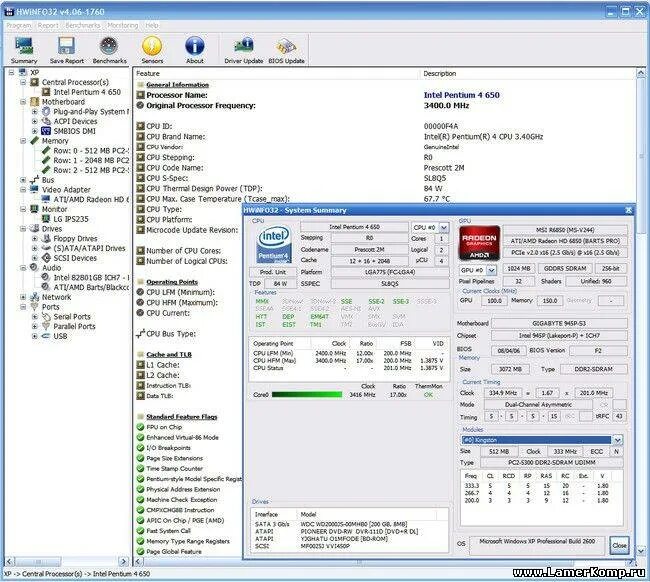Select the Motherboard tree node
Image resolution: width=650 pixels, height=582 pixels.
click(63, 102)
